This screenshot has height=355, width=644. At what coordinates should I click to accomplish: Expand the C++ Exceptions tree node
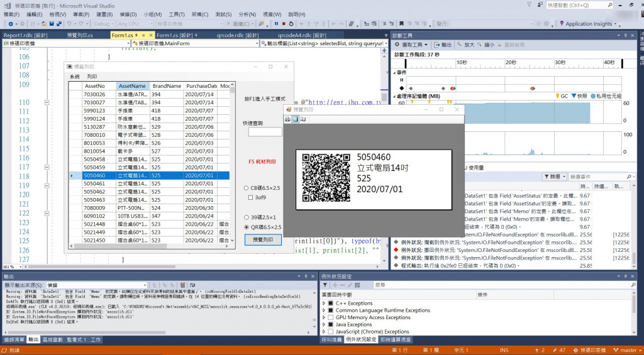click(324, 303)
